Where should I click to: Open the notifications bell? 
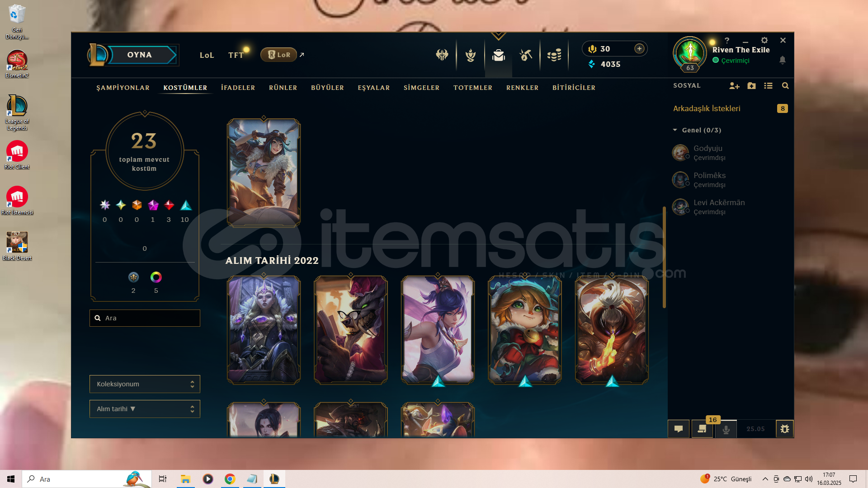pyautogui.click(x=783, y=60)
